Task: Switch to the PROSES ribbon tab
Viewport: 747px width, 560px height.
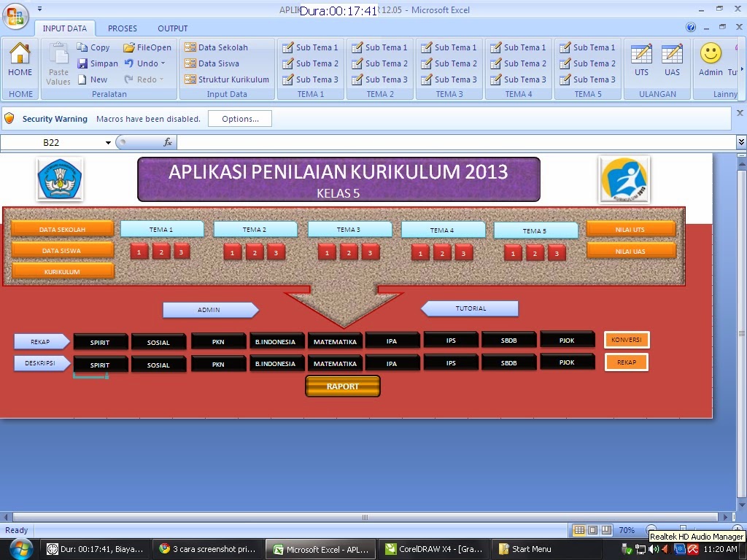Action: click(x=123, y=28)
